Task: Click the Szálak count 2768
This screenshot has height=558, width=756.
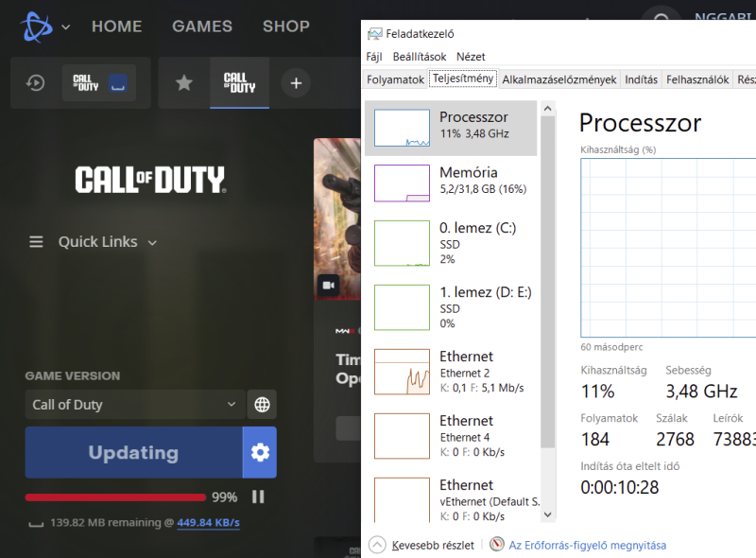Action: [675, 439]
